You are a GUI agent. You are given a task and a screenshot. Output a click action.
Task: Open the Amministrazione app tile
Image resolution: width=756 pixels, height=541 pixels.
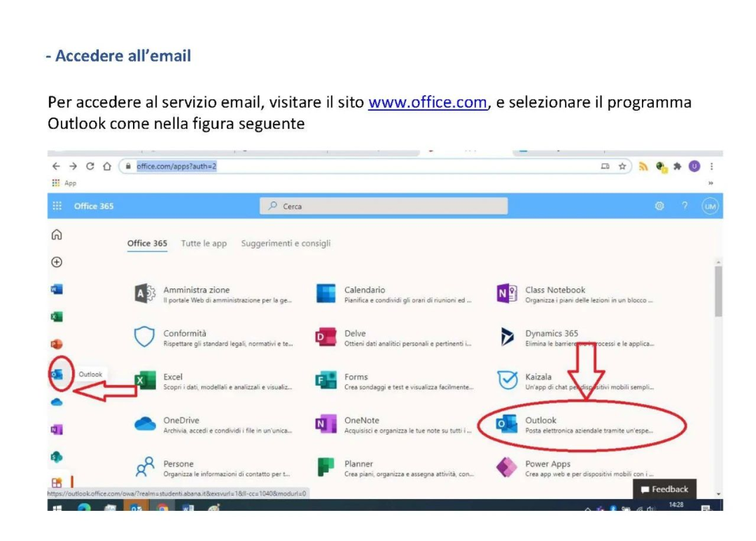[213, 294]
